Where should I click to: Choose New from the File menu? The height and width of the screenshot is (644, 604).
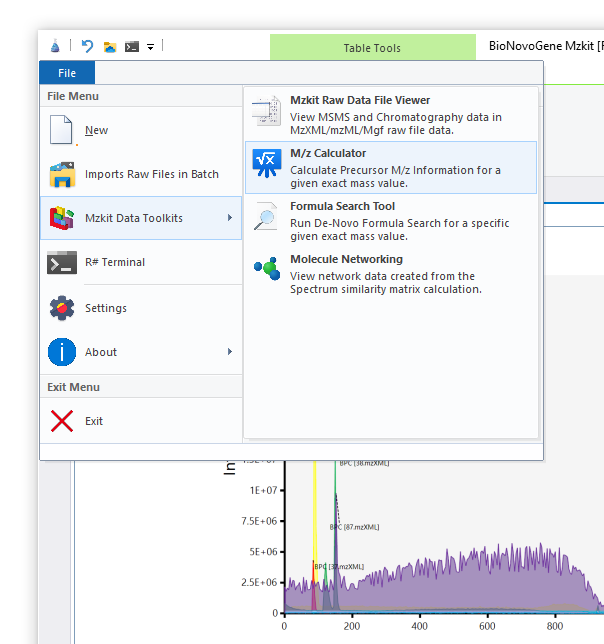pyautogui.click(x=141, y=130)
